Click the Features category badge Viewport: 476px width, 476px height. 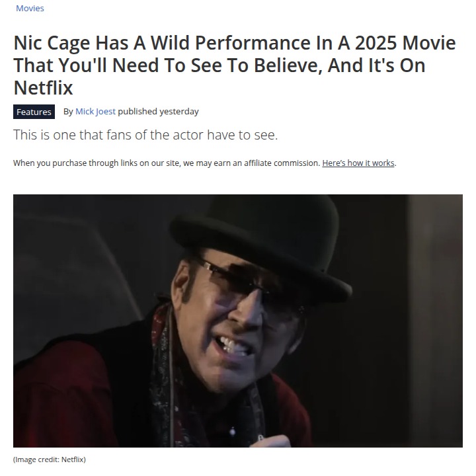[34, 112]
